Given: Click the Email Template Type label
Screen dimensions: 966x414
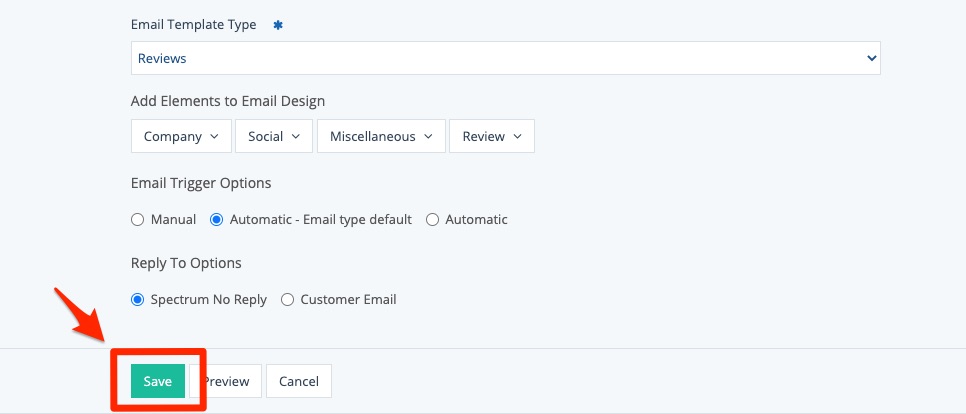Looking at the screenshot, I should pos(193,24).
